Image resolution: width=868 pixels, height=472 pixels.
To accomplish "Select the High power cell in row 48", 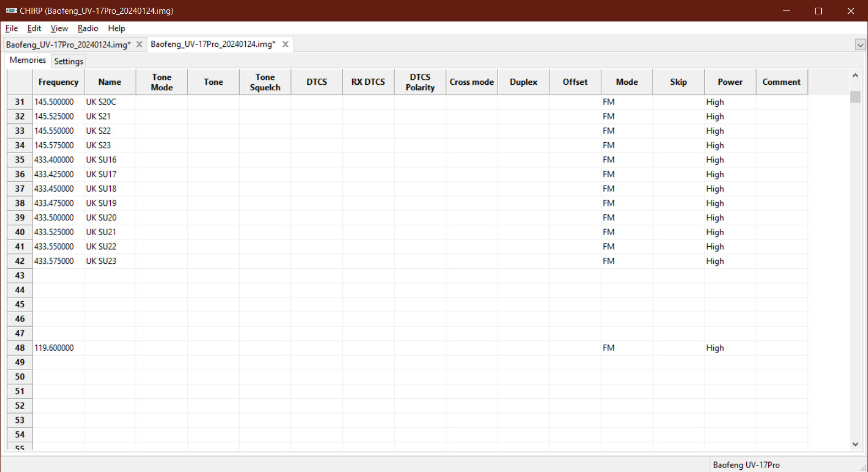I will click(x=730, y=348).
